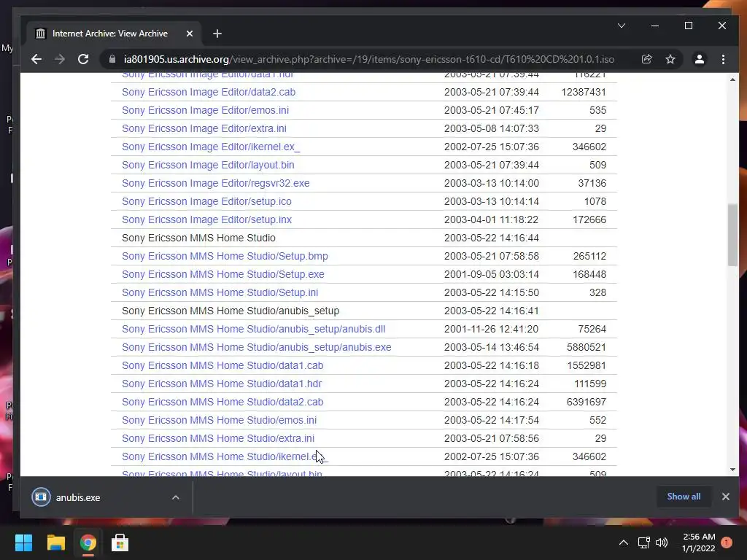
Task: Reload the archive page
Action: (x=83, y=59)
